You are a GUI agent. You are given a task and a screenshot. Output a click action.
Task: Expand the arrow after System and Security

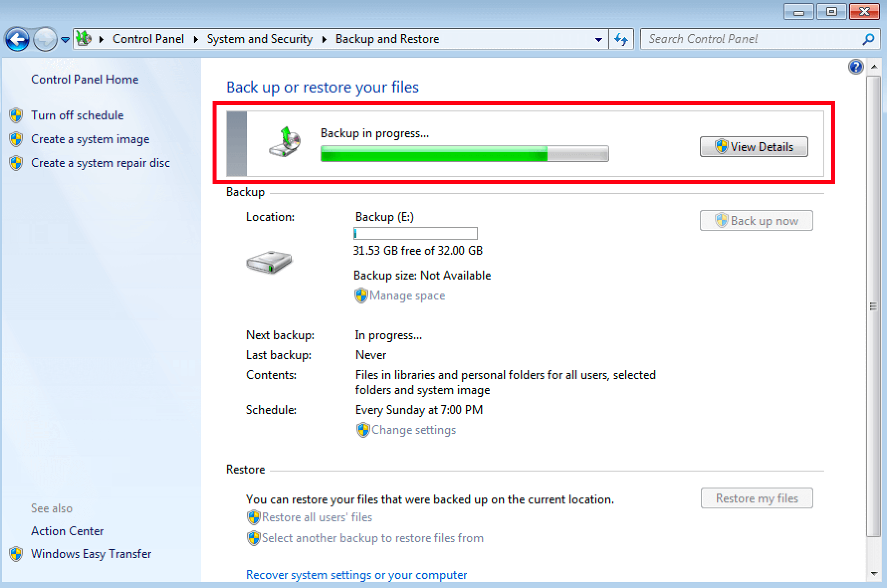coord(324,39)
